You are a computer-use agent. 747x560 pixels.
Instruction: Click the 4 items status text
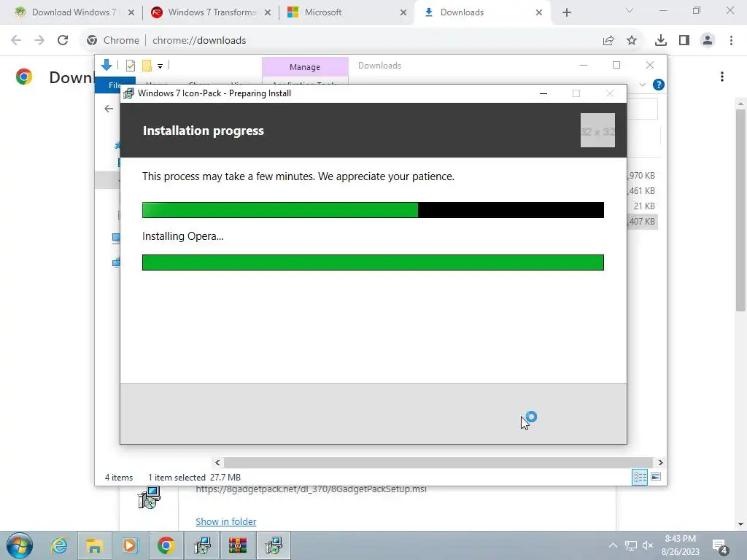[x=119, y=477]
